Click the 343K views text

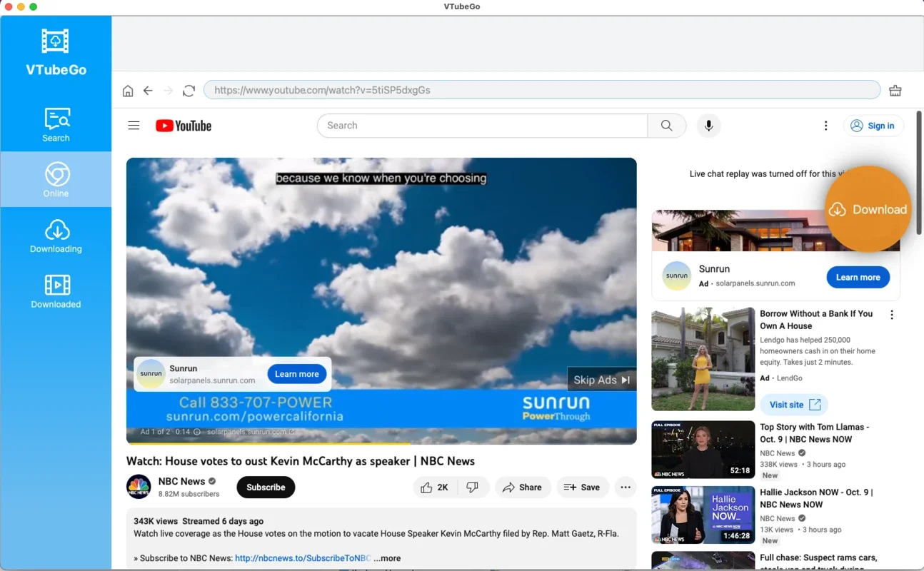pyautogui.click(x=154, y=521)
